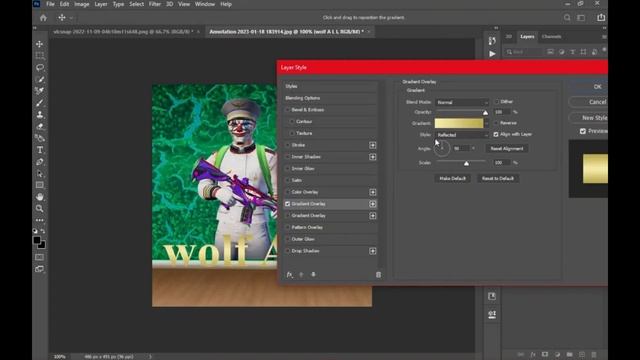Screen dimensions: 640x360
Task: Select the Zoom magnifier tool
Action: (40, 209)
